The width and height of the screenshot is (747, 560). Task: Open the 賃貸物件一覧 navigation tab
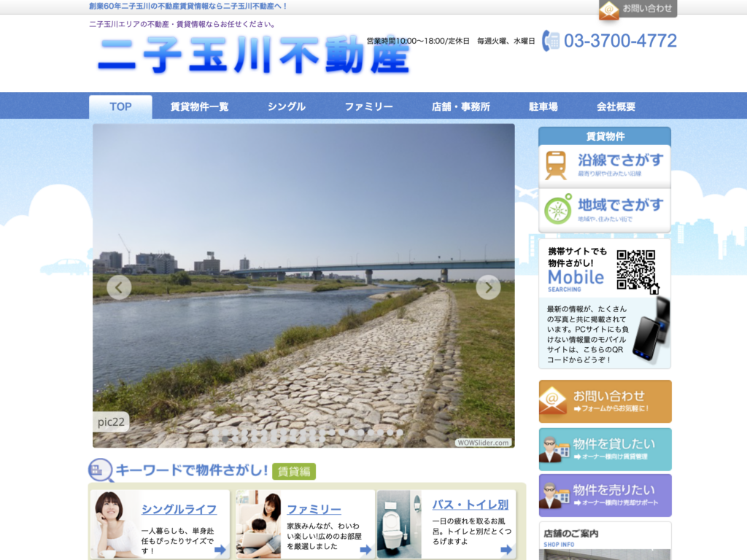[199, 106]
